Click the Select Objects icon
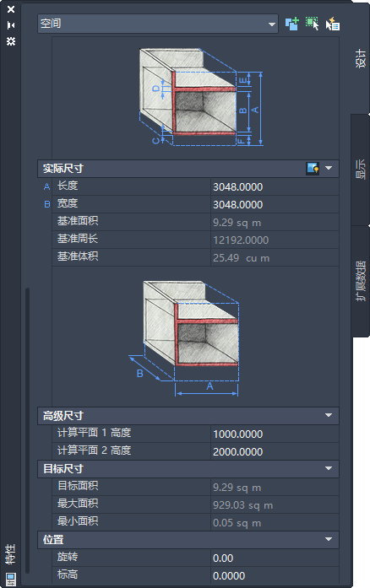The width and height of the screenshot is (370, 588). point(313,24)
